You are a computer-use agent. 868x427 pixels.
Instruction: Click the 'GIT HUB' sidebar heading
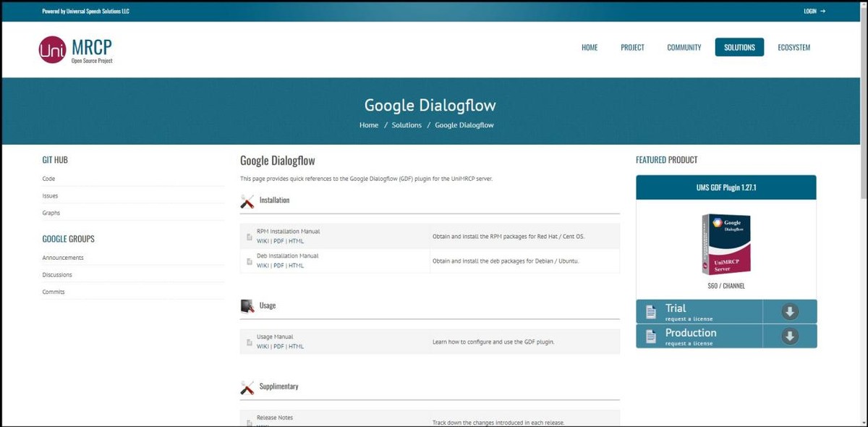click(x=55, y=160)
